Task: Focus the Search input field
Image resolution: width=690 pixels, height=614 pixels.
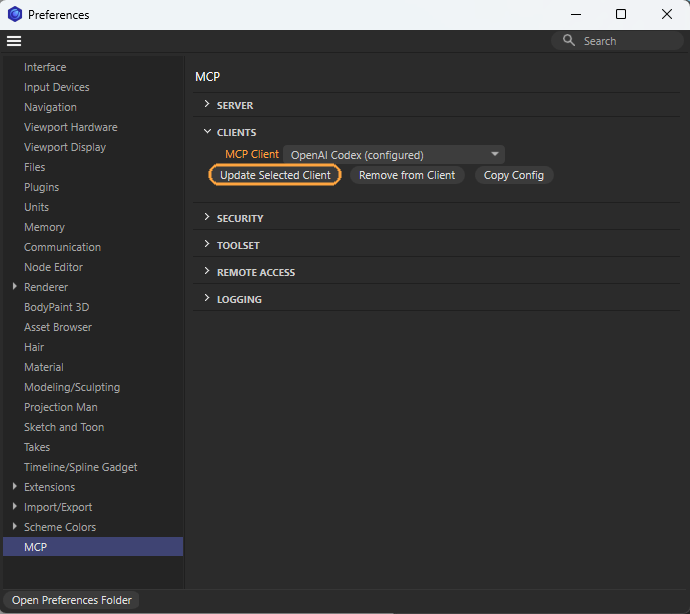Action: coord(617,41)
